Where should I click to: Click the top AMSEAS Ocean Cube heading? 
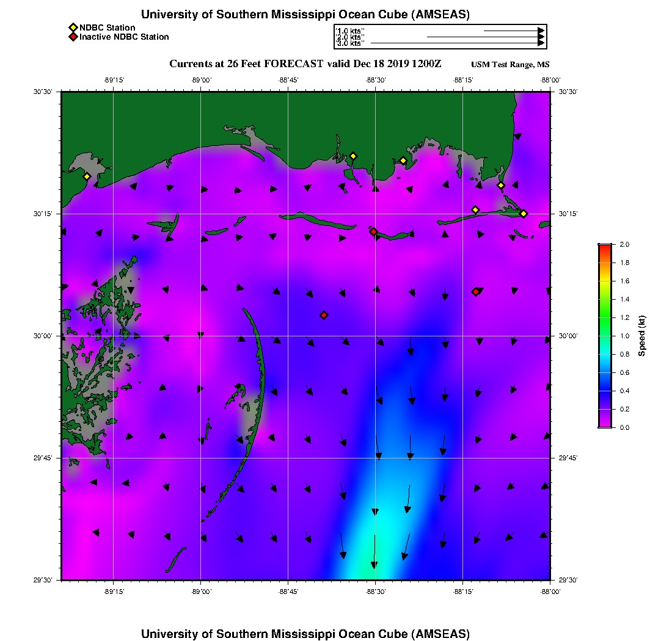tap(305, 14)
